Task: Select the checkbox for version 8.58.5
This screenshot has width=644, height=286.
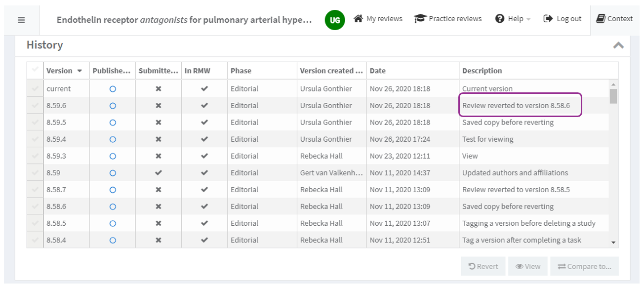Action: pyautogui.click(x=35, y=223)
